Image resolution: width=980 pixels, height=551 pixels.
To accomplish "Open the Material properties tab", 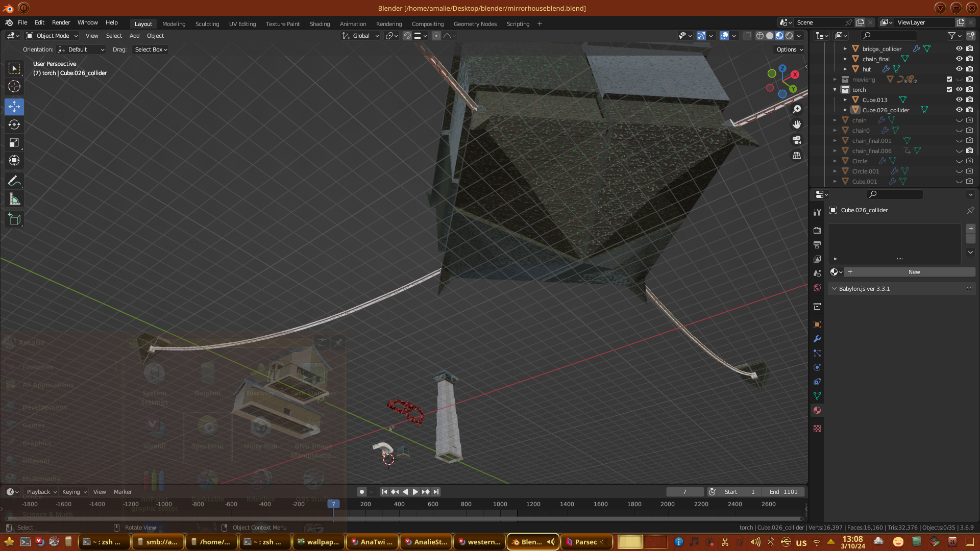I will click(x=817, y=410).
